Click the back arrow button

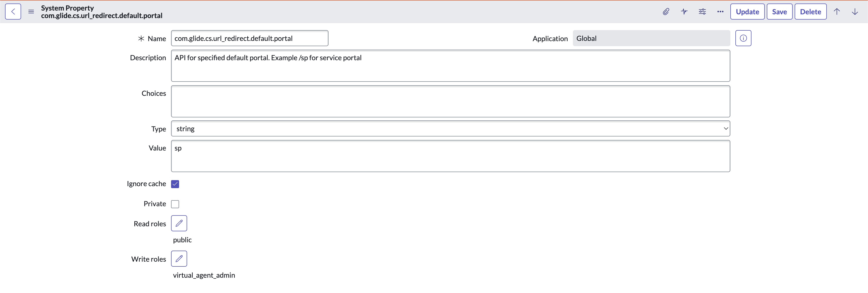(x=13, y=12)
